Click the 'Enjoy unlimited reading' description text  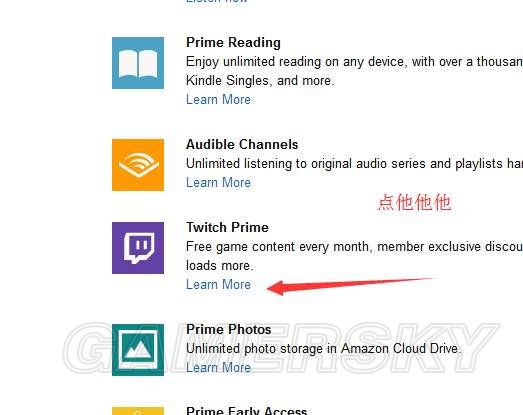[x=354, y=71]
